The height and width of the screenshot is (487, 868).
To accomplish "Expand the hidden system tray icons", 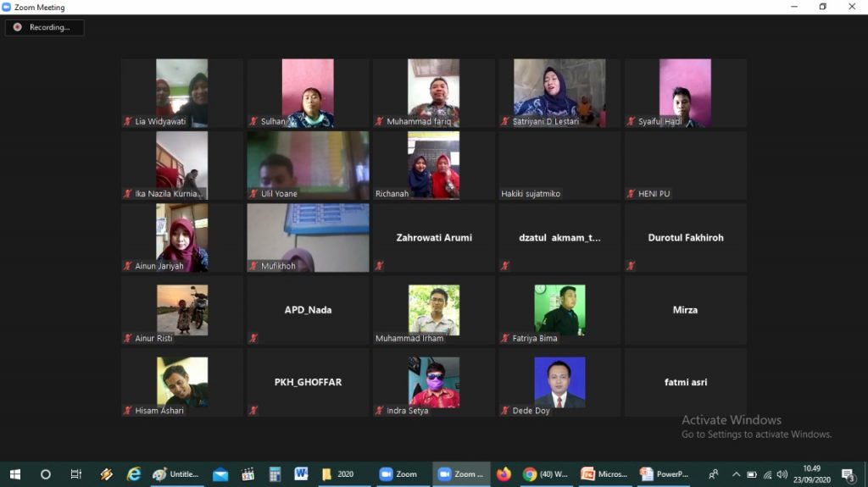I will 736,474.
